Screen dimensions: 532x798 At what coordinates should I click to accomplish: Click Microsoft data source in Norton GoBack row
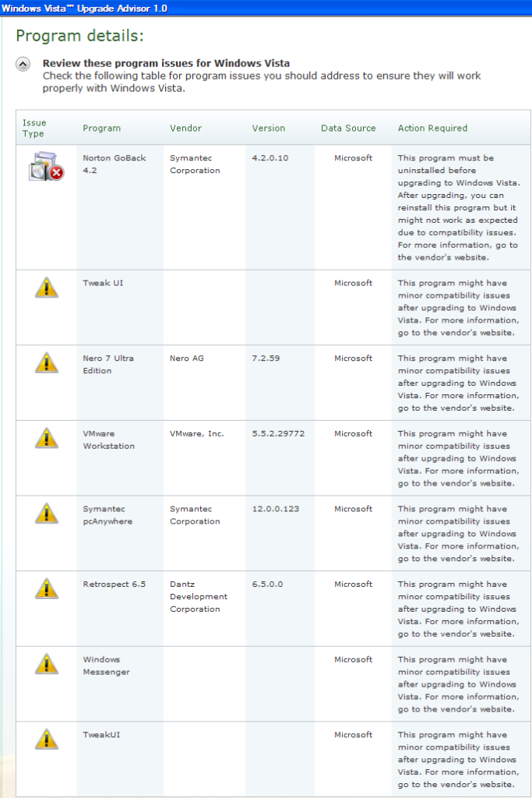[354, 157]
